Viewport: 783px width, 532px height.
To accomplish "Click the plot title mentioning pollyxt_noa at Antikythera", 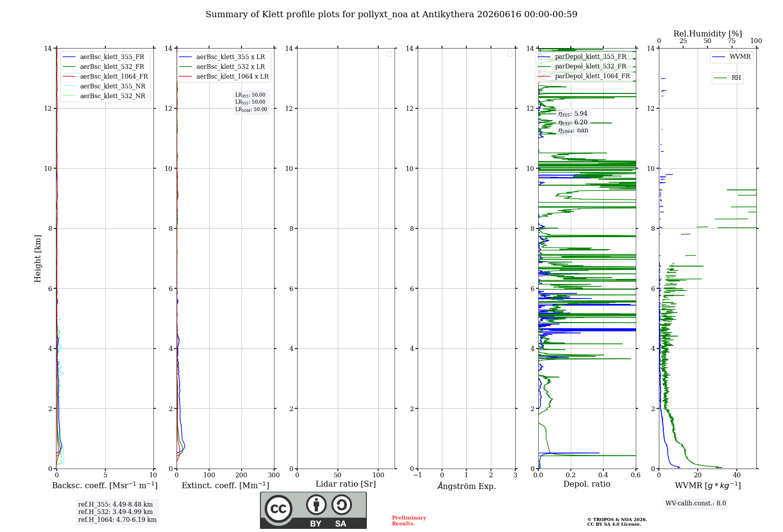I will [391, 14].
